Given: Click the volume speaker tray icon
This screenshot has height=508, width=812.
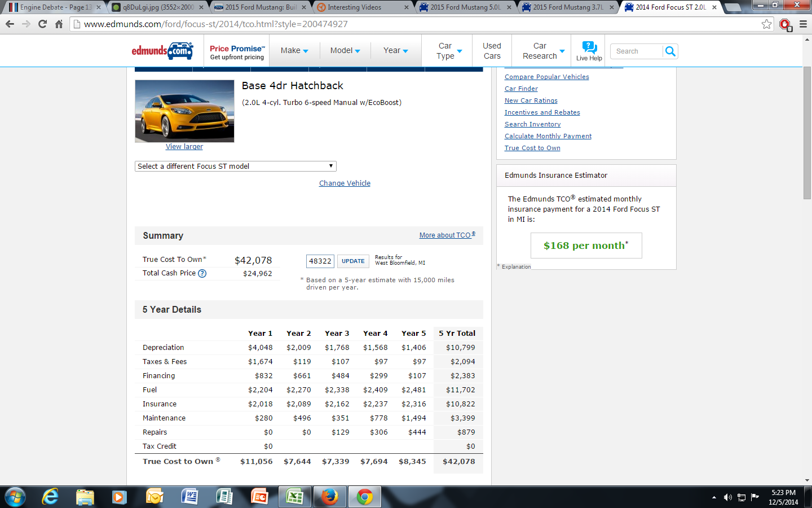Looking at the screenshot, I should click(727, 497).
